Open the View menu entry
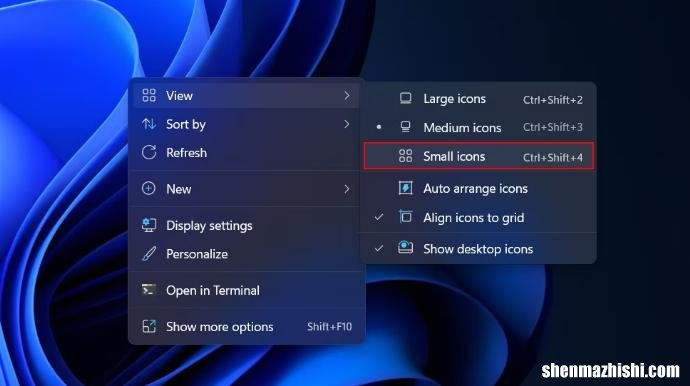Image resolution: width=690 pixels, height=386 pixels. point(246,95)
